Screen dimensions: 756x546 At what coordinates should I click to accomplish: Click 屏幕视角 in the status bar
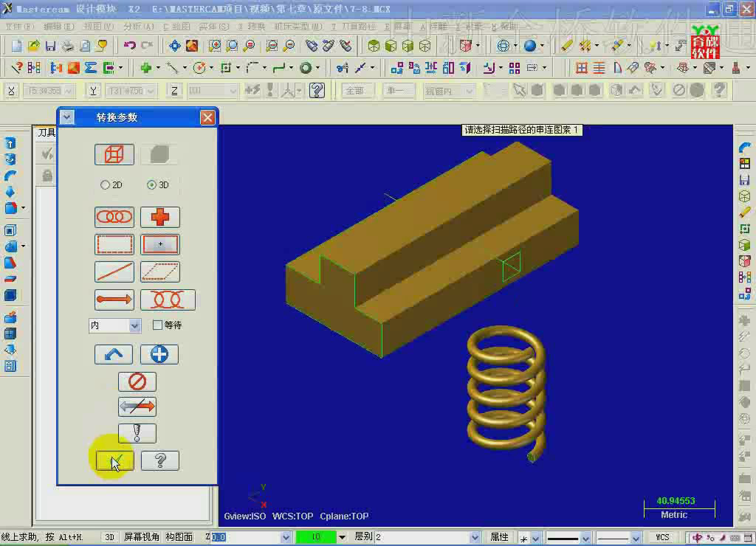click(x=142, y=537)
